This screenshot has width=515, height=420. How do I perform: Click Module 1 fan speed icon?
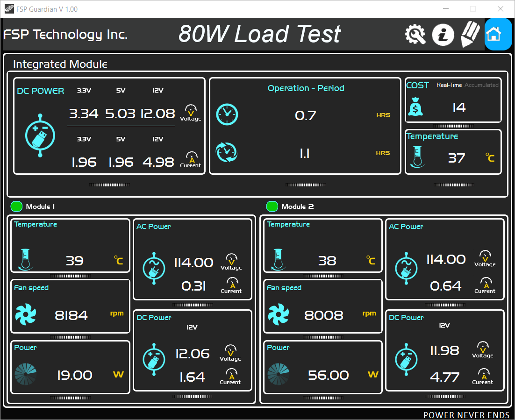(26, 314)
